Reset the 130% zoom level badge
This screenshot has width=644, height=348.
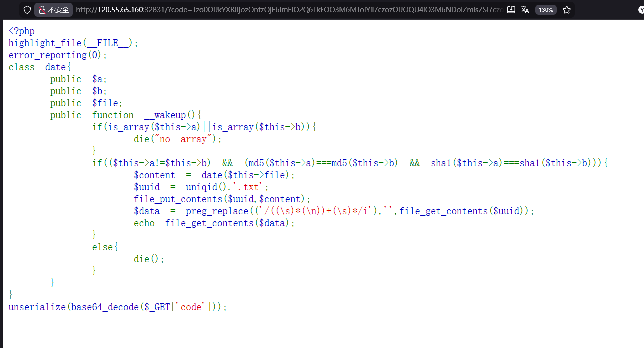click(x=546, y=10)
